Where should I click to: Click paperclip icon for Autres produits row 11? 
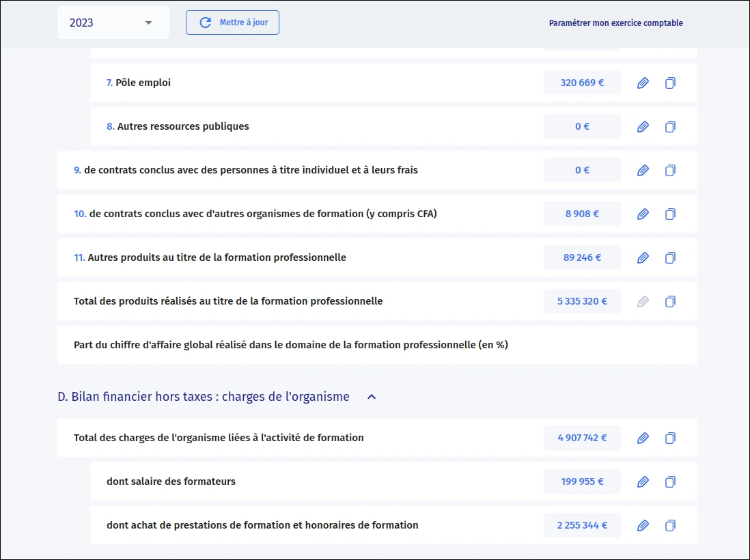643,257
